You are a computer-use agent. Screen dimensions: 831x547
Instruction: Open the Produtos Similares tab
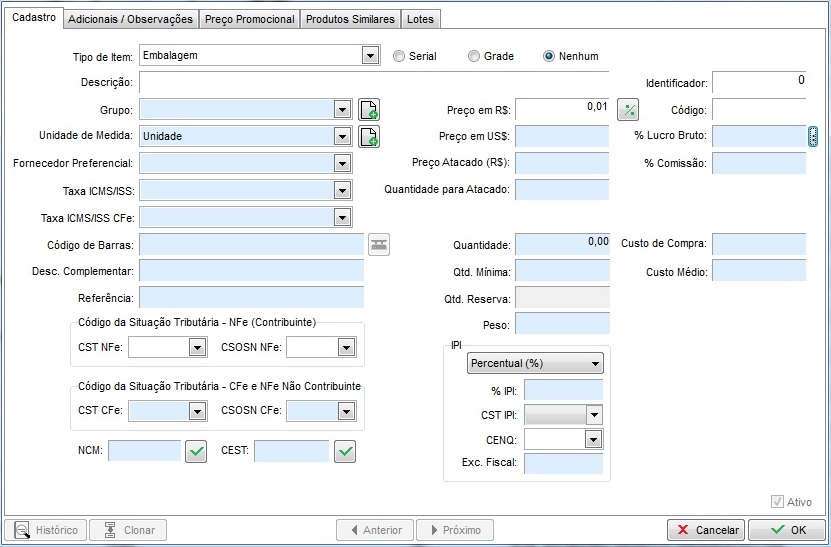(350, 19)
